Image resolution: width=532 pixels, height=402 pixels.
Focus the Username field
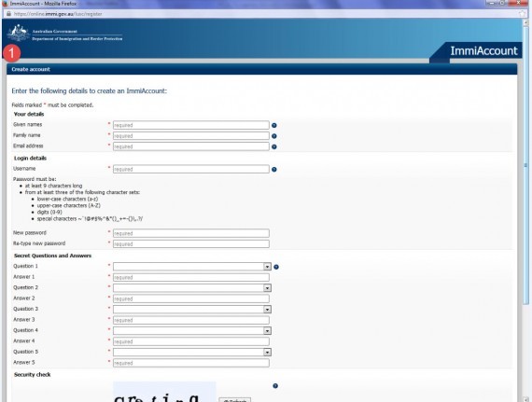(x=191, y=169)
